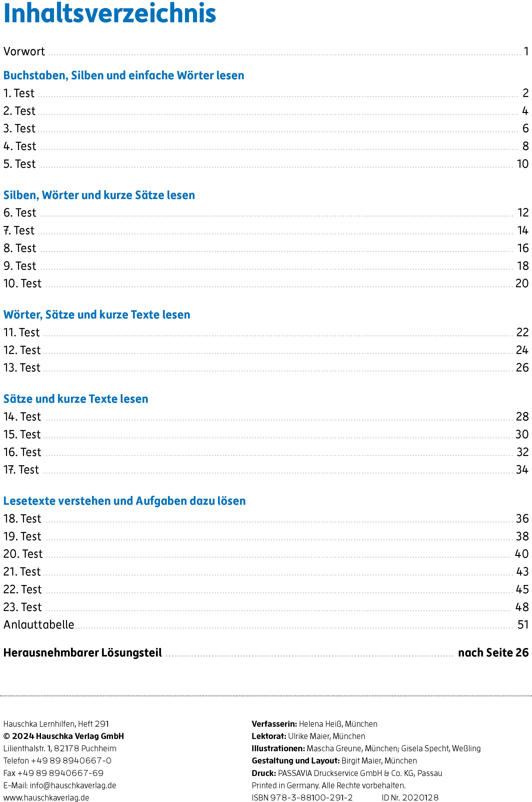Click the info@hauschkaverlag.de email address
The width and height of the screenshot is (532, 802).
click(72, 785)
